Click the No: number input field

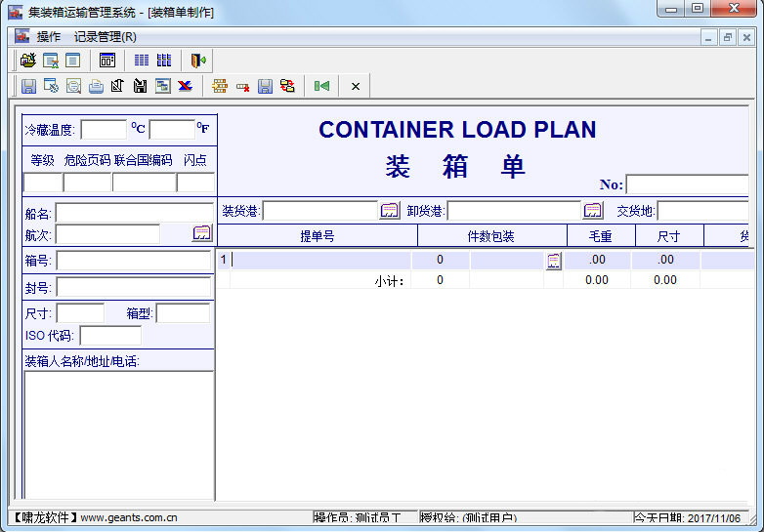688,184
